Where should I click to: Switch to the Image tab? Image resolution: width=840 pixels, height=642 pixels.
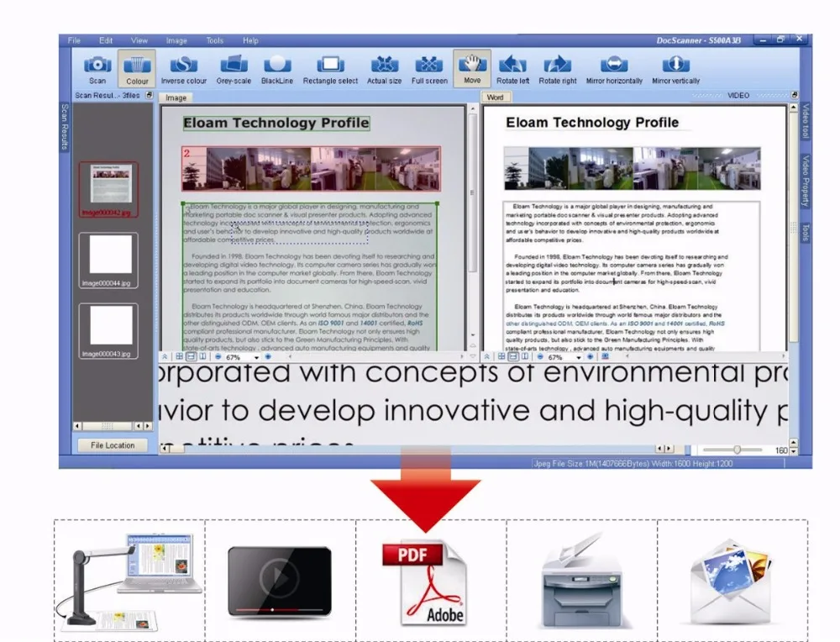(176, 97)
